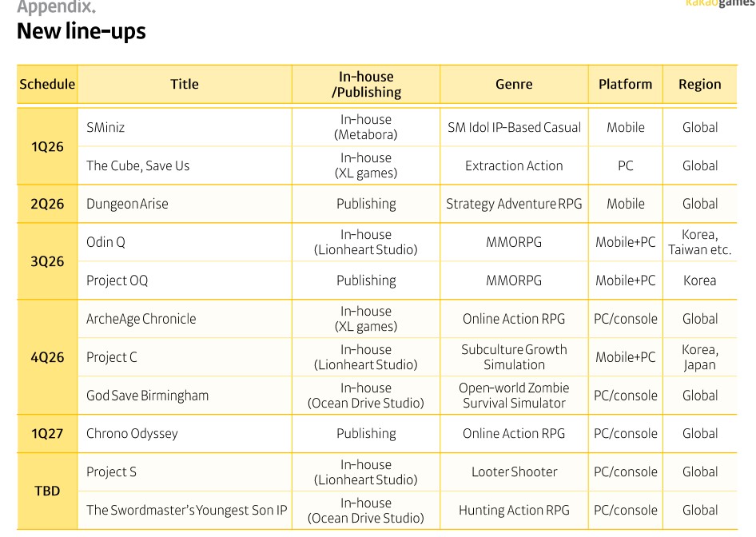Select "The Cube, Save Us" title
Viewport: 756px width, 537px height.
(x=137, y=165)
